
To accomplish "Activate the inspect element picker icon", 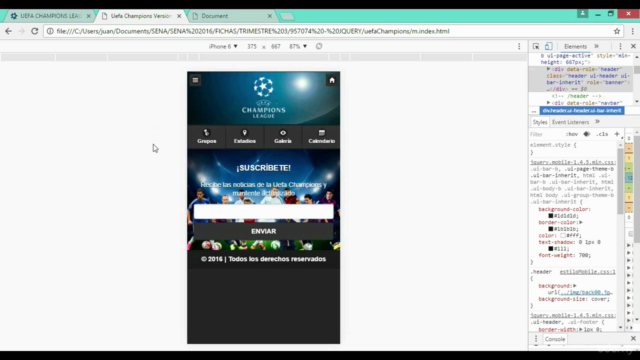I will click(x=536, y=46).
